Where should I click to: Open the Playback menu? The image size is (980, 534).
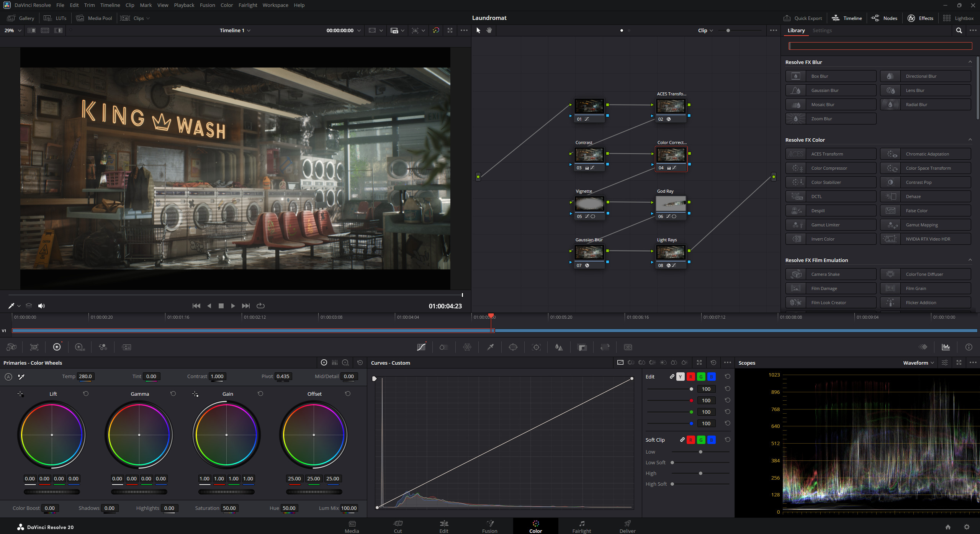184,5
